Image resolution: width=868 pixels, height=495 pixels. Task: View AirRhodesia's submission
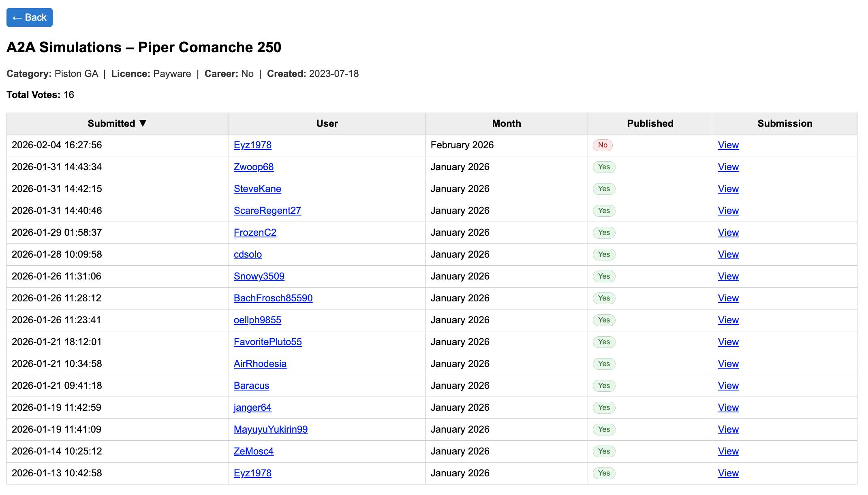point(728,364)
